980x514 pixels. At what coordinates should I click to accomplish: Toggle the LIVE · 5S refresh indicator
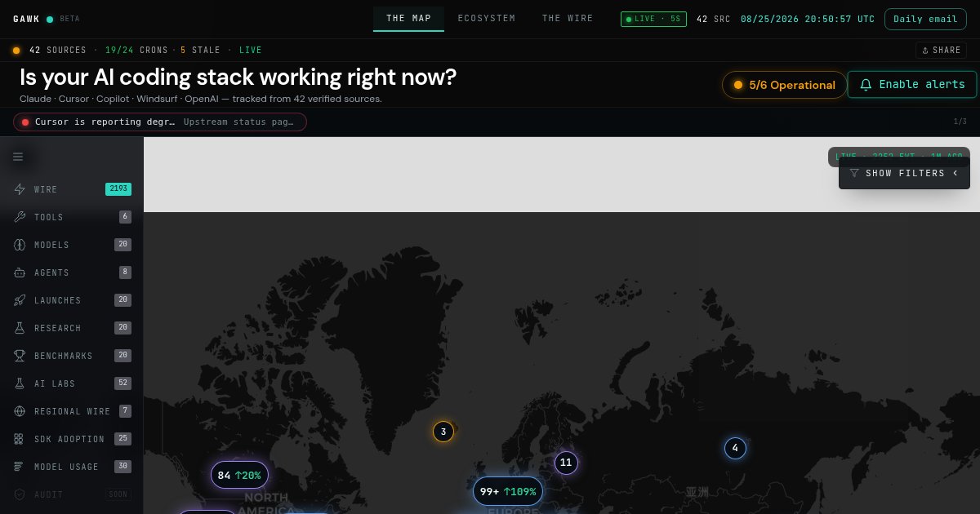pyautogui.click(x=653, y=19)
